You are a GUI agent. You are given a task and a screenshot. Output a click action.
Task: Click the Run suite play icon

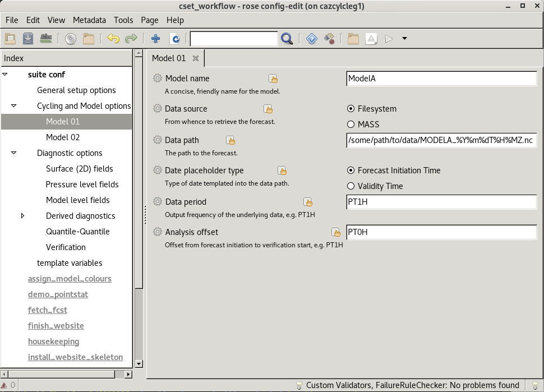389,39
